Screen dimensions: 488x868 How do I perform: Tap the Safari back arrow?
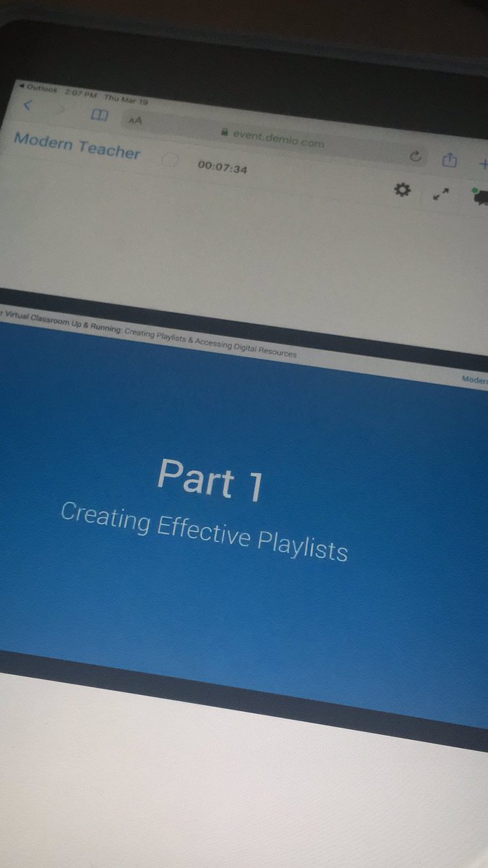pyautogui.click(x=29, y=106)
